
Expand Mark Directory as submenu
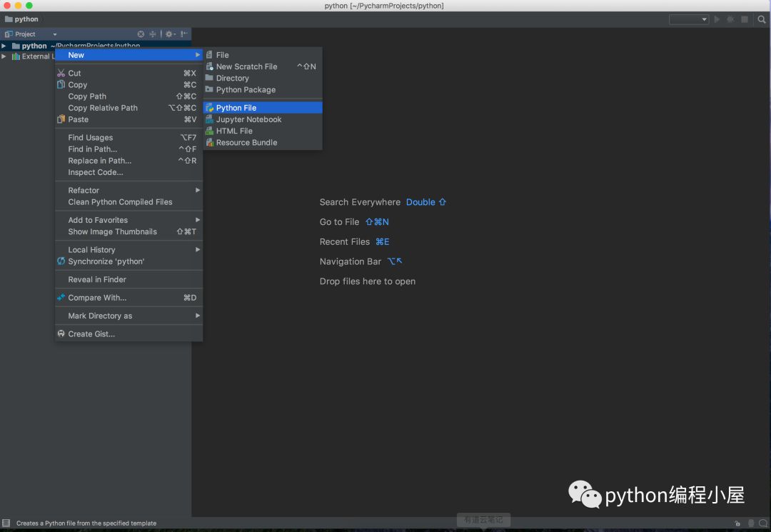(128, 316)
